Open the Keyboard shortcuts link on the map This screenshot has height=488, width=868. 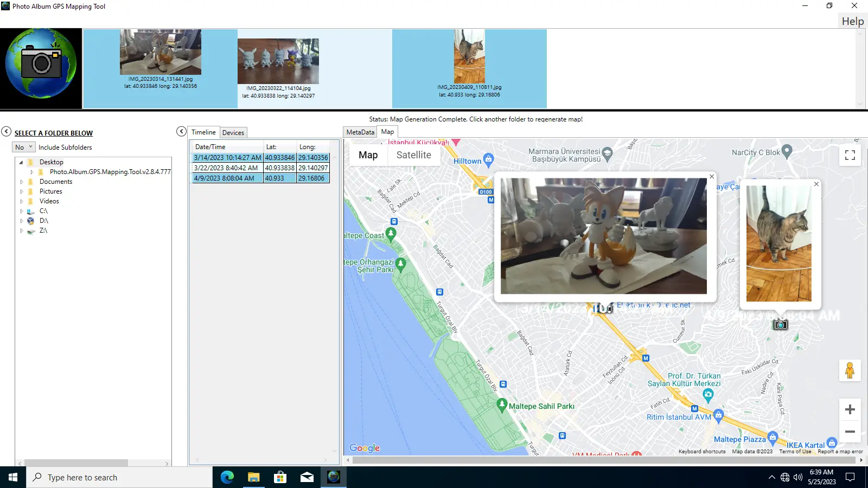pos(701,452)
